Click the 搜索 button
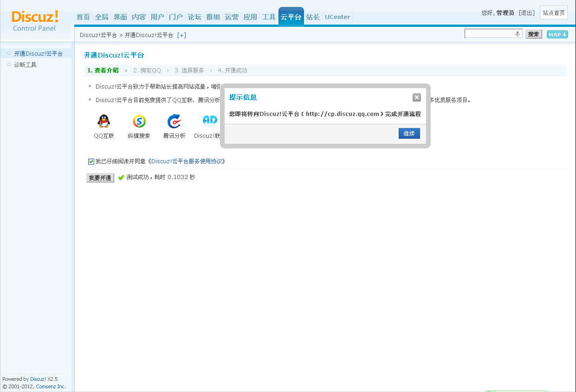This screenshot has height=392, width=576. 534,34
